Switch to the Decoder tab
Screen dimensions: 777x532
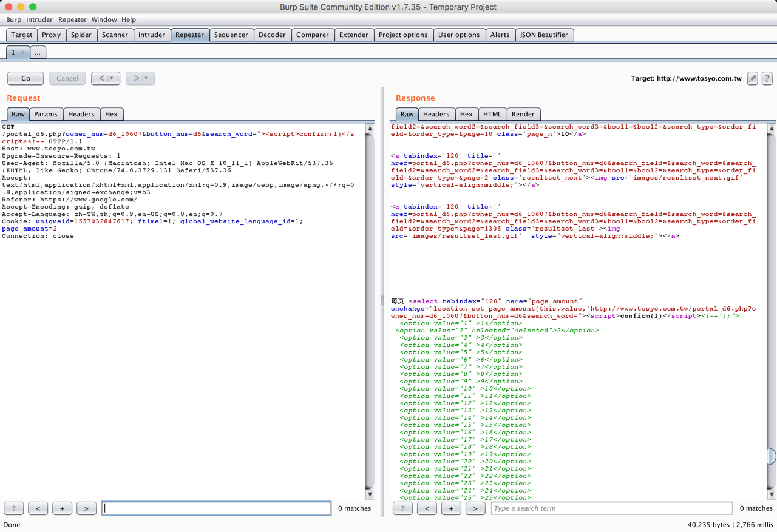(x=272, y=35)
